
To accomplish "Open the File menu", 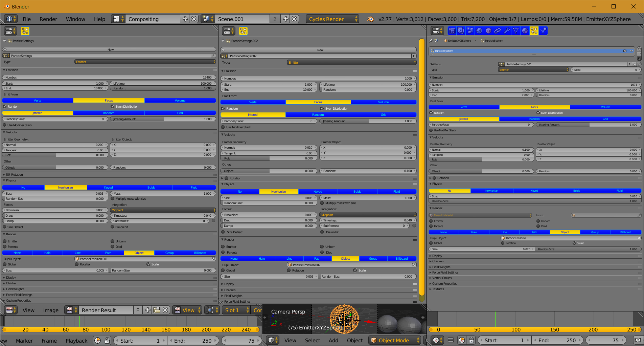I will pyautogui.click(x=27, y=19).
